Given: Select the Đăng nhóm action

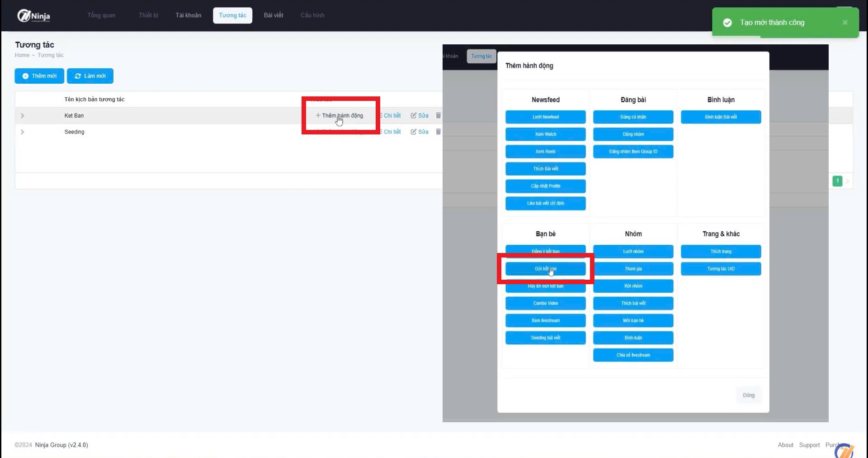Looking at the screenshot, I should point(633,134).
